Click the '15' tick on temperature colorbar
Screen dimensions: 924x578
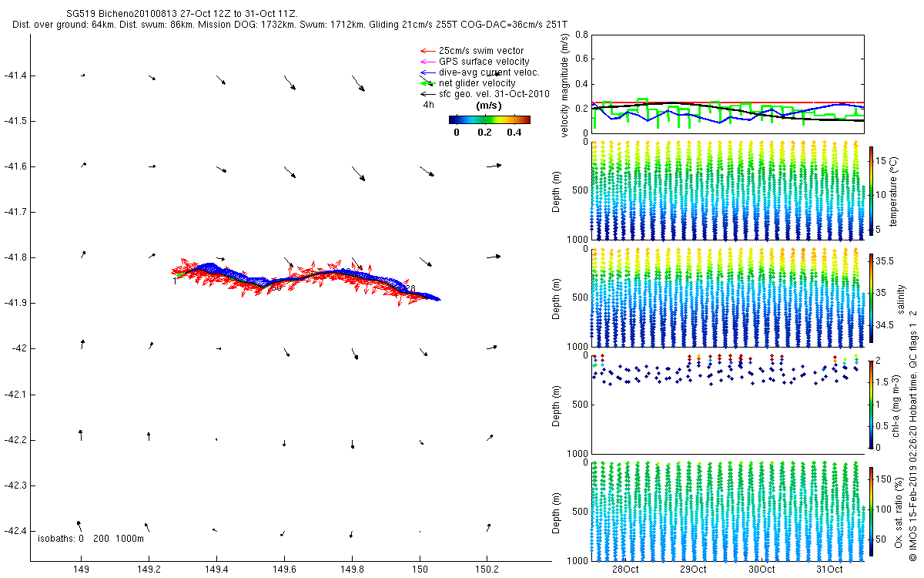(882, 160)
